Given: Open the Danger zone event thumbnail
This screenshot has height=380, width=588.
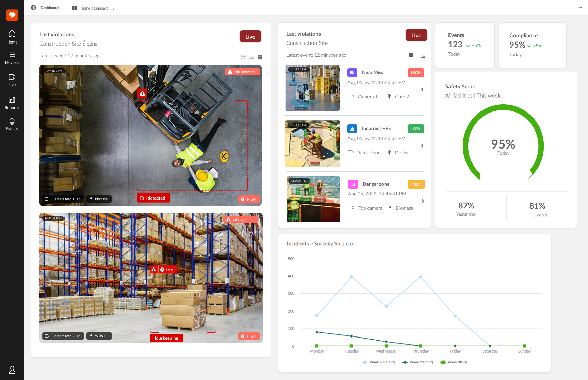Looking at the screenshot, I should pos(312,199).
